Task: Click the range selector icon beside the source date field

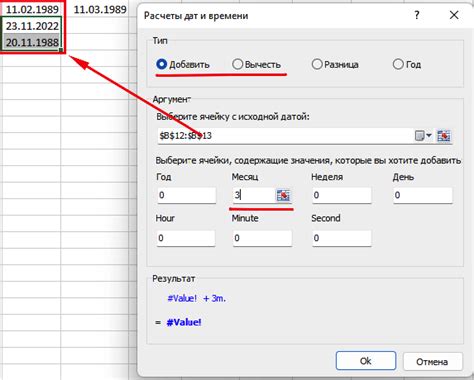Action: coord(444,136)
